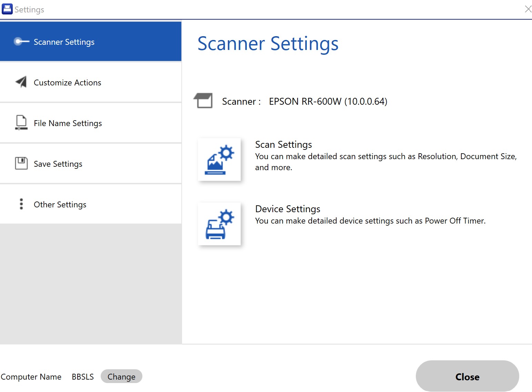The height and width of the screenshot is (392, 532).
Task: Click the paper plane Customize Actions icon
Action: 21,82
